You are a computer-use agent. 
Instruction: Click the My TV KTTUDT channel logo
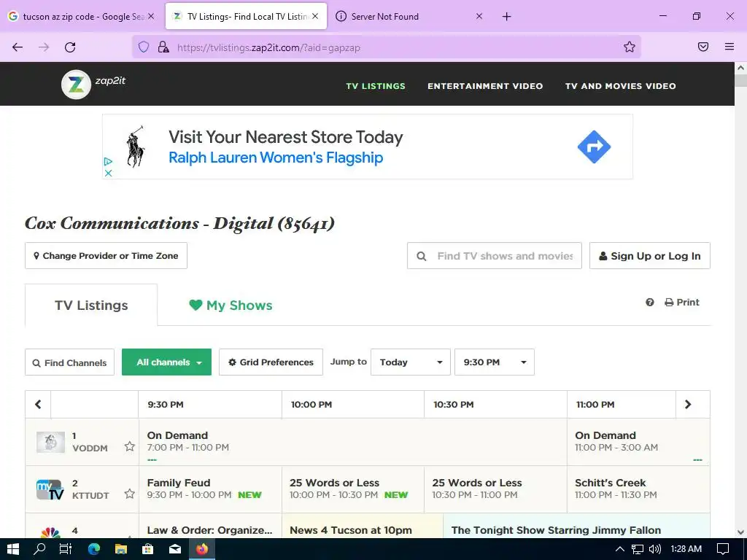pos(50,489)
